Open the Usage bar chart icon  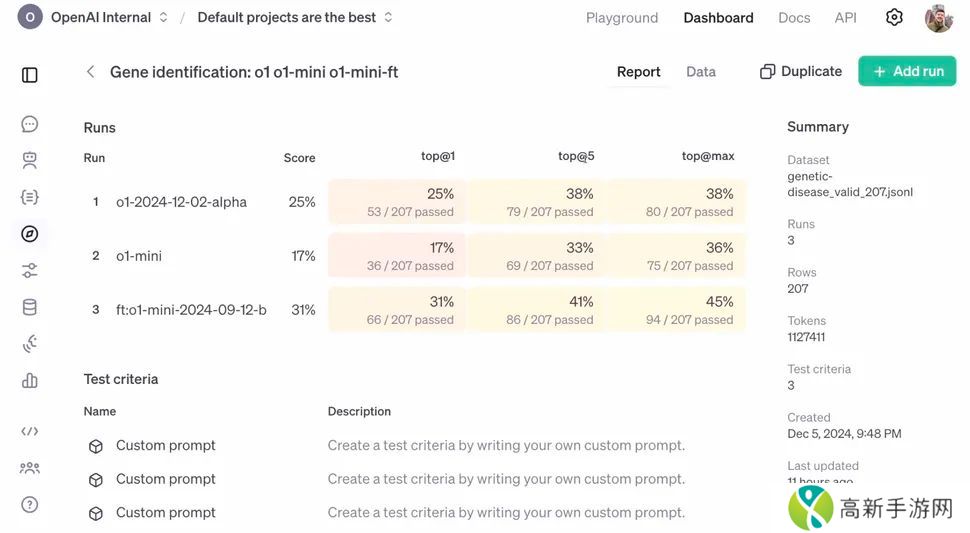(30, 380)
